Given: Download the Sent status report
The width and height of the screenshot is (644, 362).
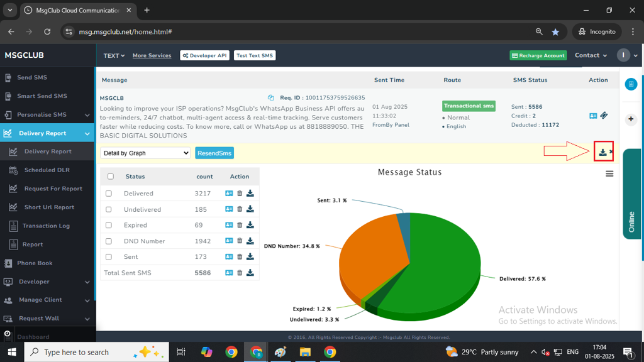Looking at the screenshot, I should [250, 257].
